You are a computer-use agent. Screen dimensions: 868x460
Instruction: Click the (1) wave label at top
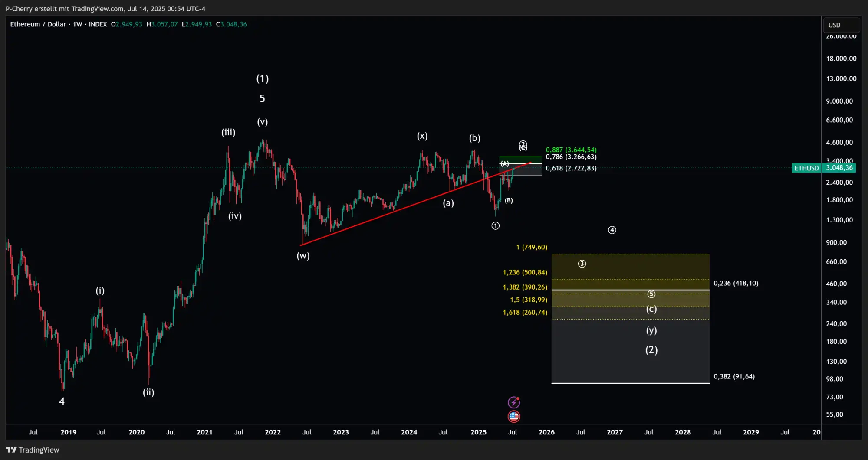[263, 78]
